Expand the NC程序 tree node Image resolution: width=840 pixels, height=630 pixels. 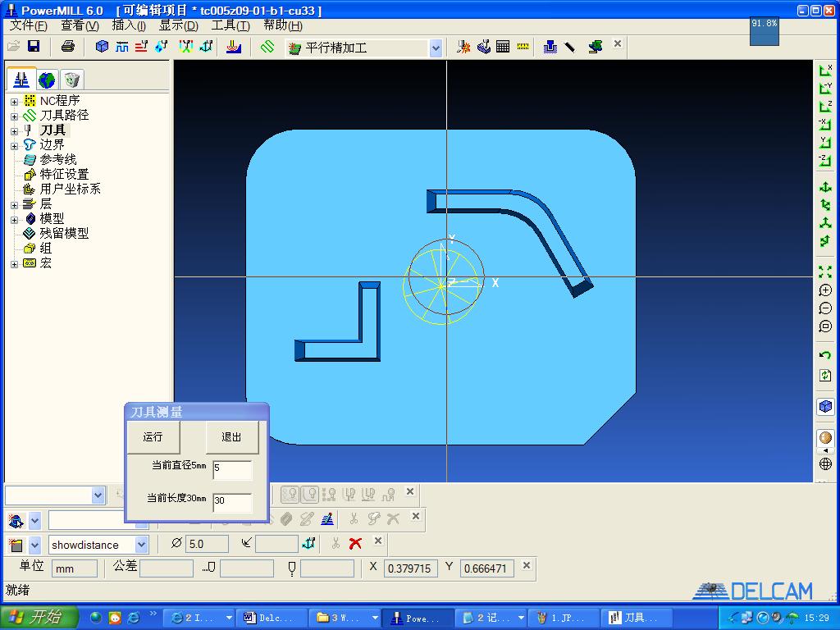(15, 101)
